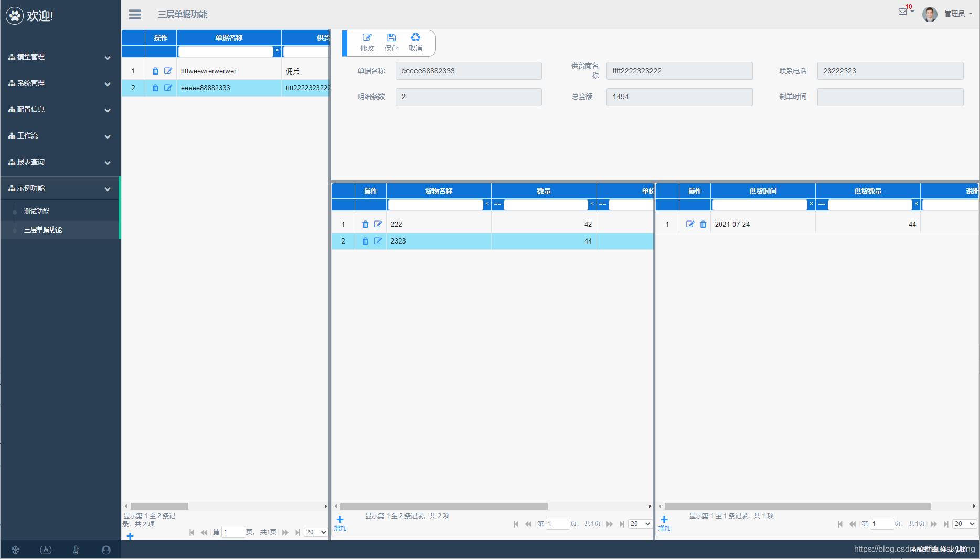Click 增加 in the goods detail grid
Image resolution: width=980 pixels, height=559 pixels.
(x=340, y=523)
